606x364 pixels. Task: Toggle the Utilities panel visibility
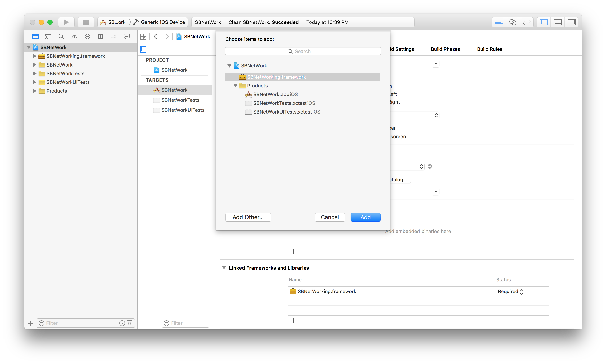pyautogui.click(x=571, y=22)
